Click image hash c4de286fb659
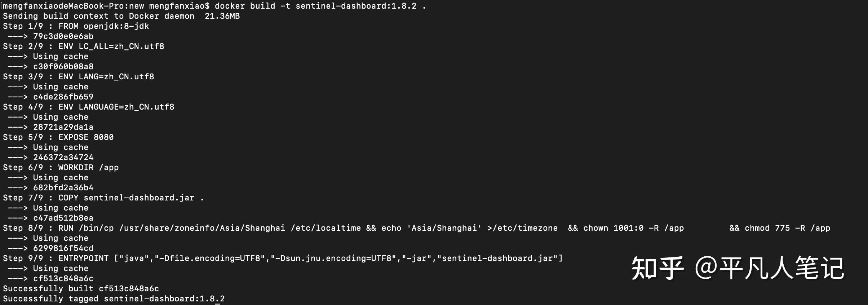868x305 pixels. tap(63, 97)
